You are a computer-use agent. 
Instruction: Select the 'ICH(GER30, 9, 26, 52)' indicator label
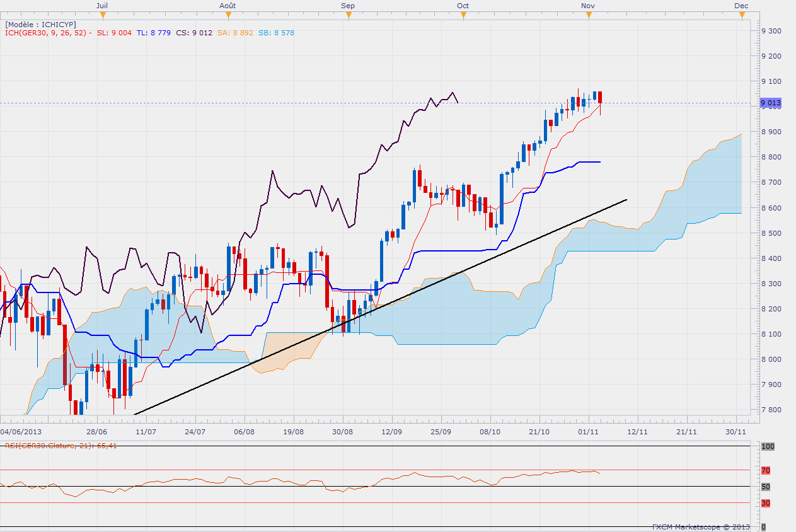point(47,33)
